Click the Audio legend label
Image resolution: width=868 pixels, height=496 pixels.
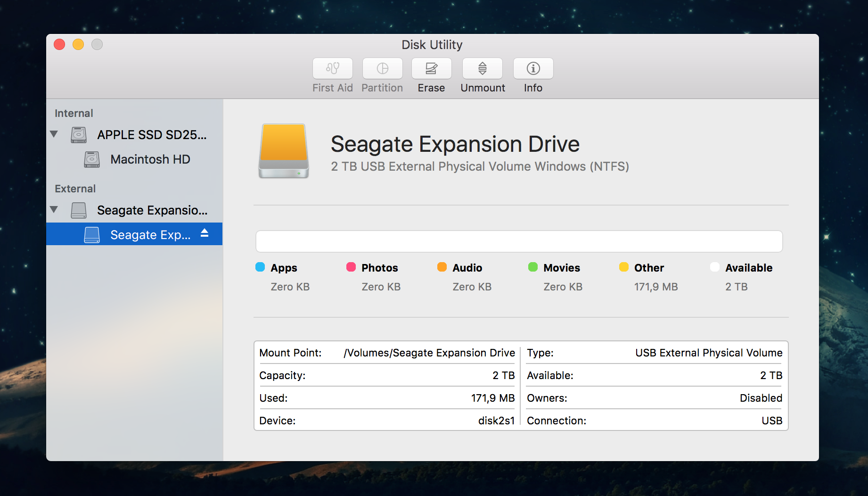tap(467, 268)
